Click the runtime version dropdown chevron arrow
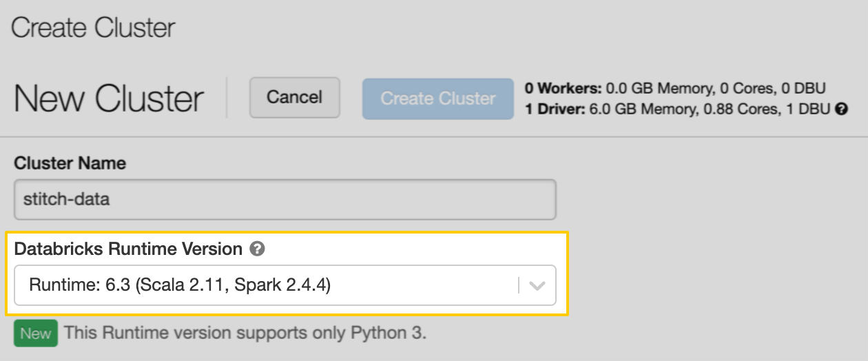This screenshot has width=868, height=361. coord(537,285)
